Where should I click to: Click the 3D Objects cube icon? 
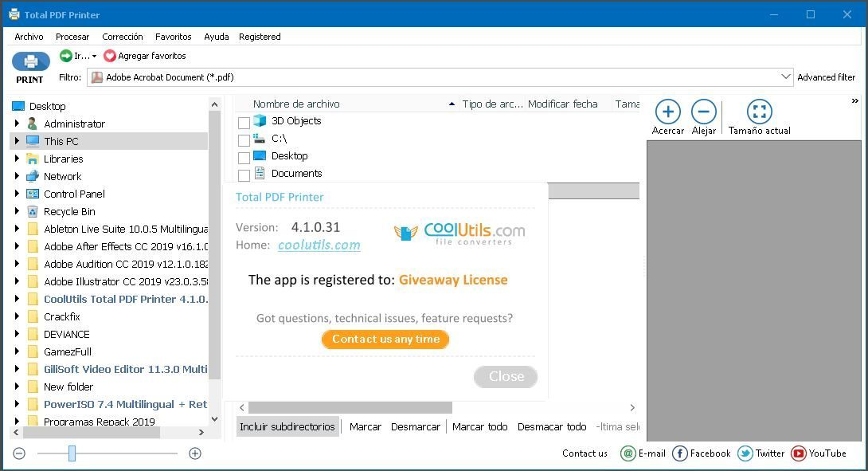tap(260, 120)
